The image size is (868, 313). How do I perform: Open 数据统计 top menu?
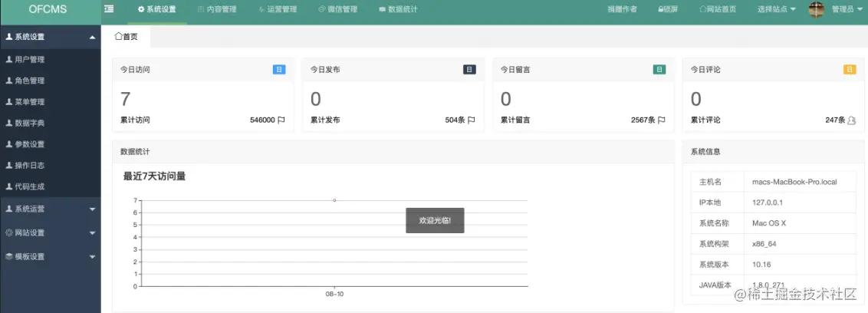pos(398,9)
